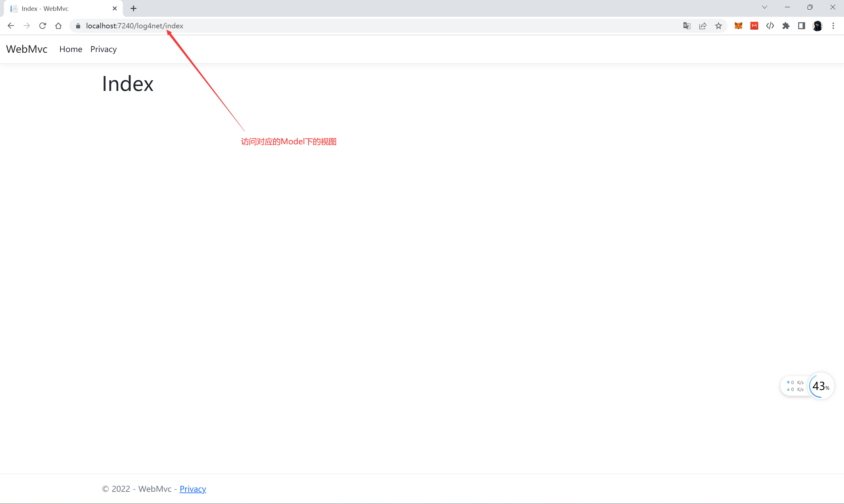Click the browser back arrow
844x504 pixels.
pyautogui.click(x=11, y=26)
